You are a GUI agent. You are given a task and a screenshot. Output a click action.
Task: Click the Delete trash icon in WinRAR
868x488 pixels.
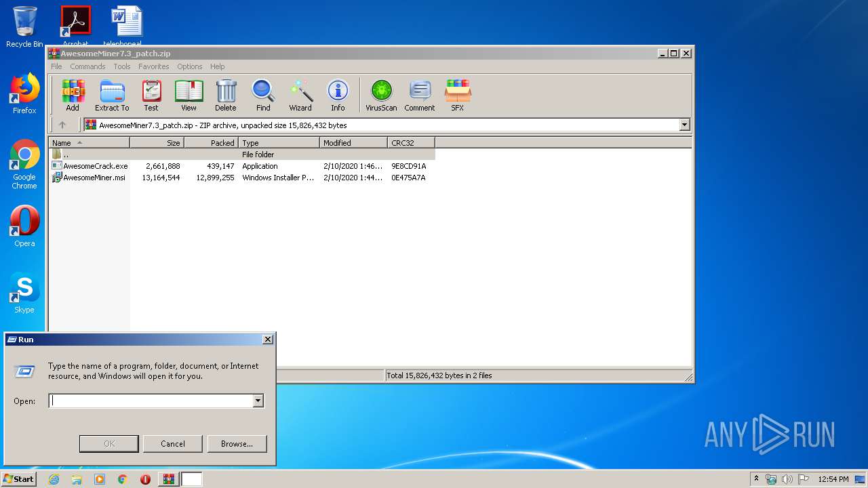226,95
